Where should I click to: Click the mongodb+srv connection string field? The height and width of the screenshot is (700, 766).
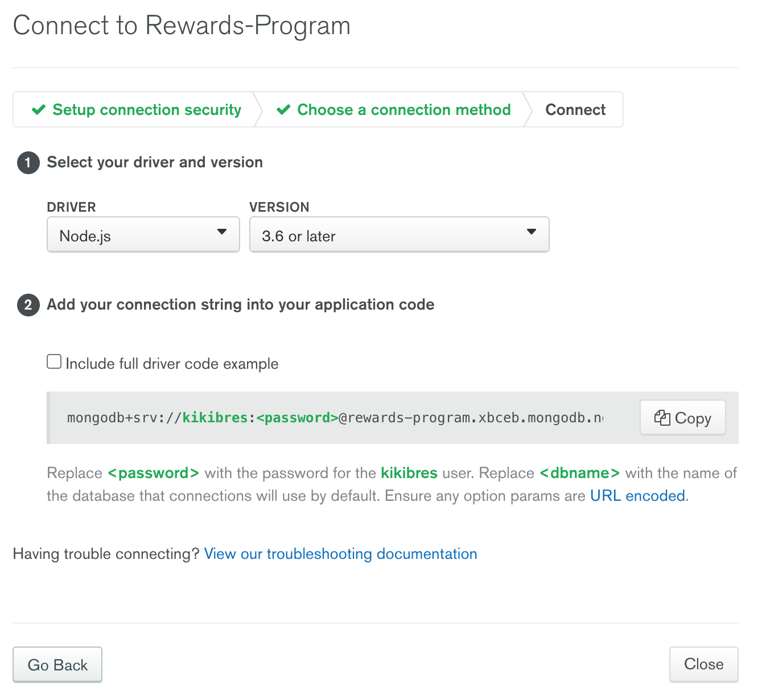(335, 418)
